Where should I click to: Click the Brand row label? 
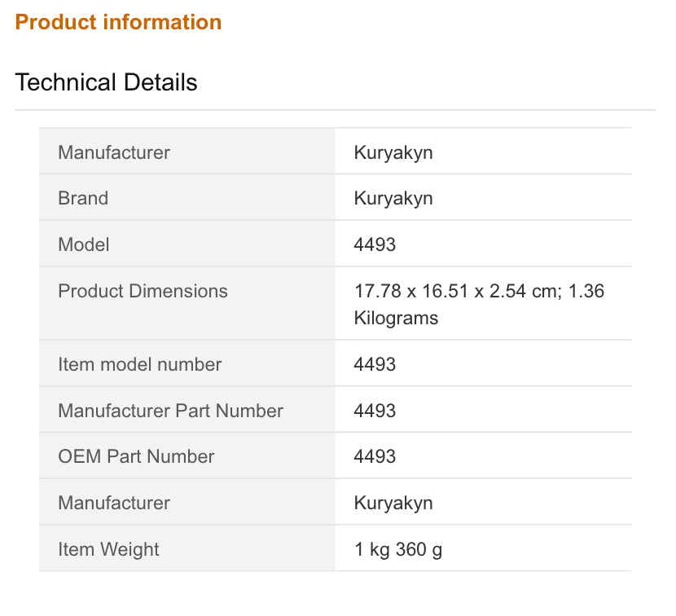click(82, 198)
